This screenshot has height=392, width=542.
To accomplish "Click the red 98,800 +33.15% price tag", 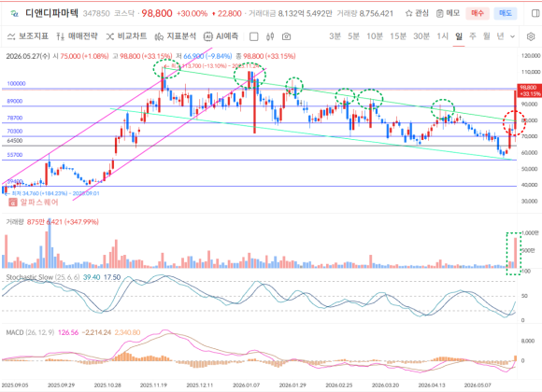I will pos(529,91).
